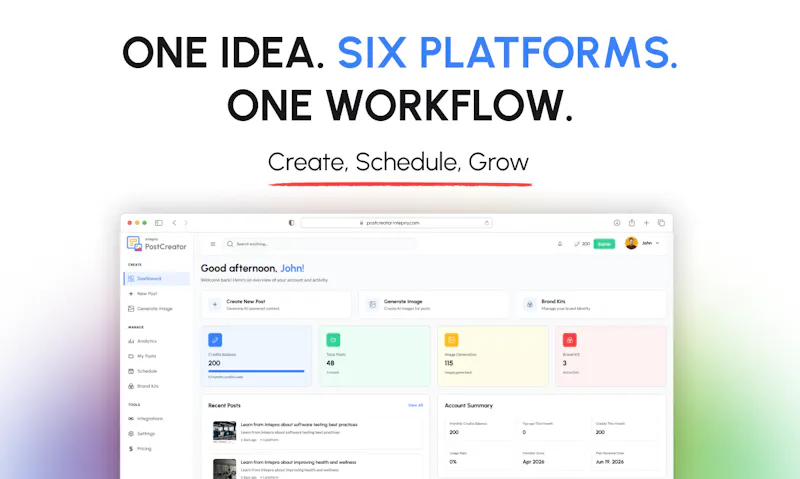Click the browser sidebar toggle icon
This screenshot has height=479, width=800.
(x=159, y=223)
